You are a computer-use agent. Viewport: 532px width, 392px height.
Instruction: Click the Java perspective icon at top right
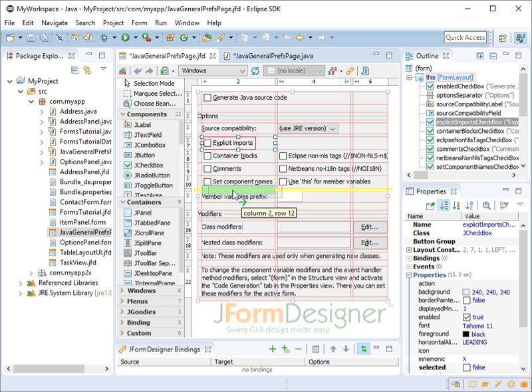[x=520, y=38]
